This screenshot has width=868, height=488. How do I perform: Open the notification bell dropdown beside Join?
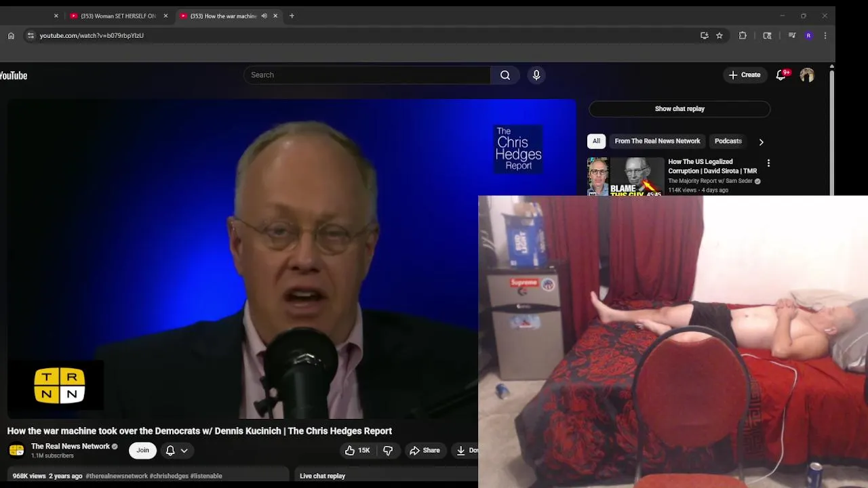point(176,450)
